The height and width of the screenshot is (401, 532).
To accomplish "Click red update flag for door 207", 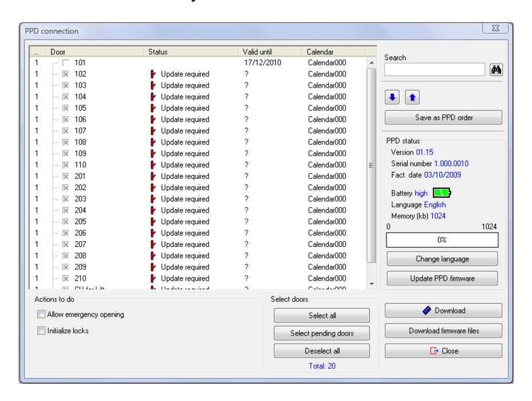I will click(x=153, y=245).
